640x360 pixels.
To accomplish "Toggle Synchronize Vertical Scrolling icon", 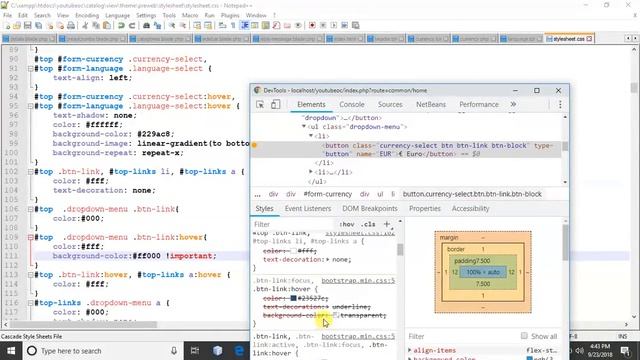I will [x=197, y=25].
